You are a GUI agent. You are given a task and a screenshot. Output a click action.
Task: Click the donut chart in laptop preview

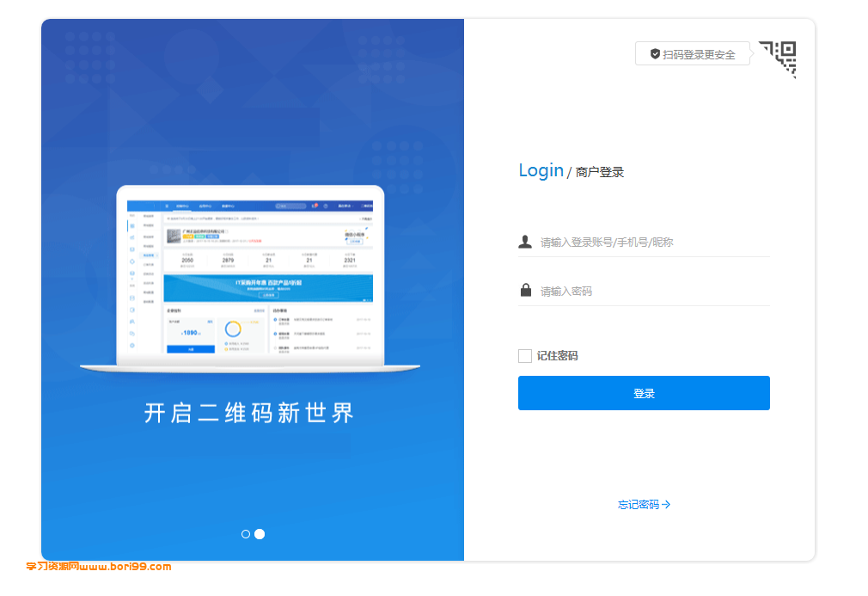point(233,329)
